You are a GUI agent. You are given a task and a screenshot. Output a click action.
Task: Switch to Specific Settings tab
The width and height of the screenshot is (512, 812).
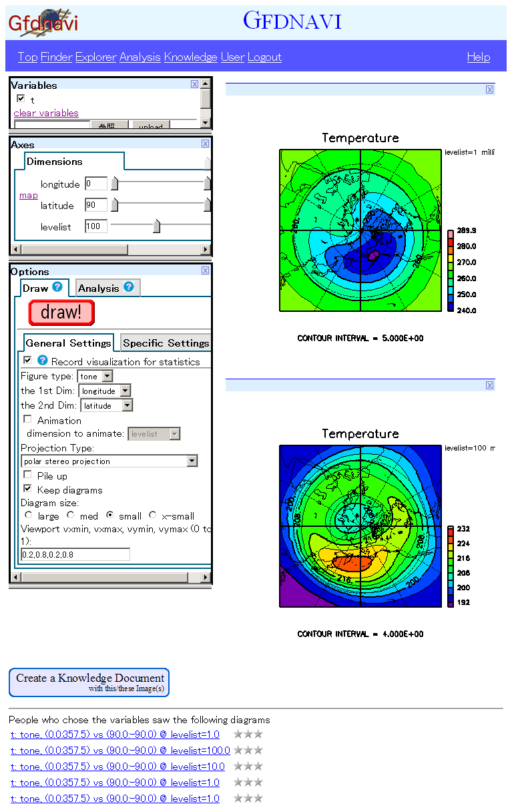click(x=166, y=343)
